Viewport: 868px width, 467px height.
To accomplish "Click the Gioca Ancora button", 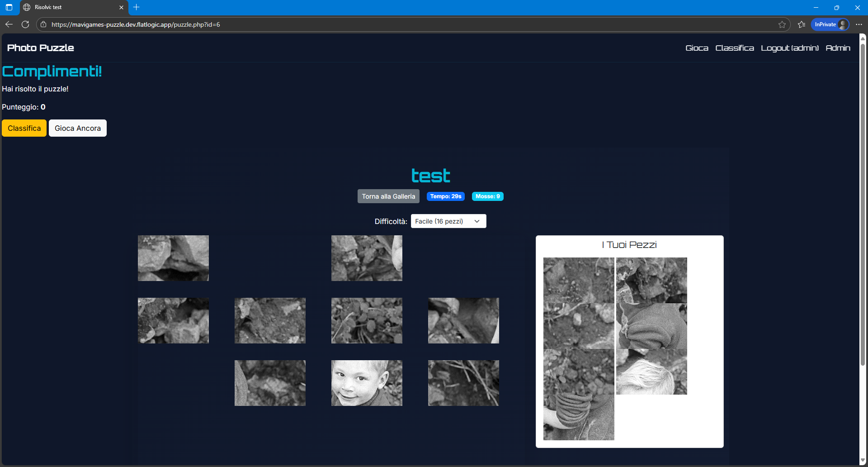I will pos(78,128).
